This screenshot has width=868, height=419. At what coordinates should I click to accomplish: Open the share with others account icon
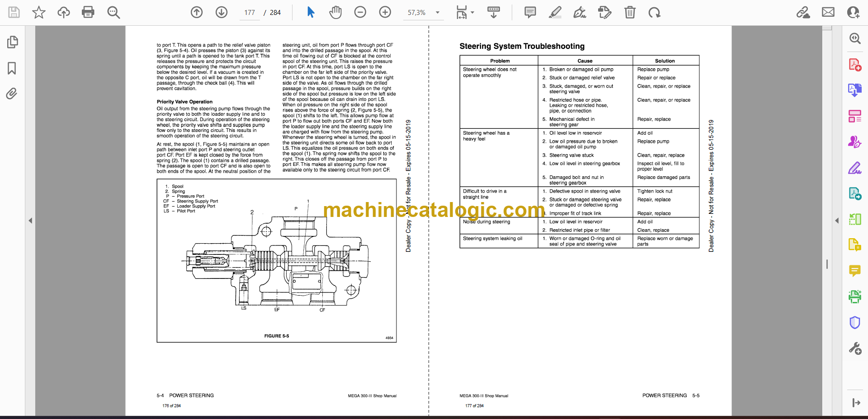tap(853, 12)
